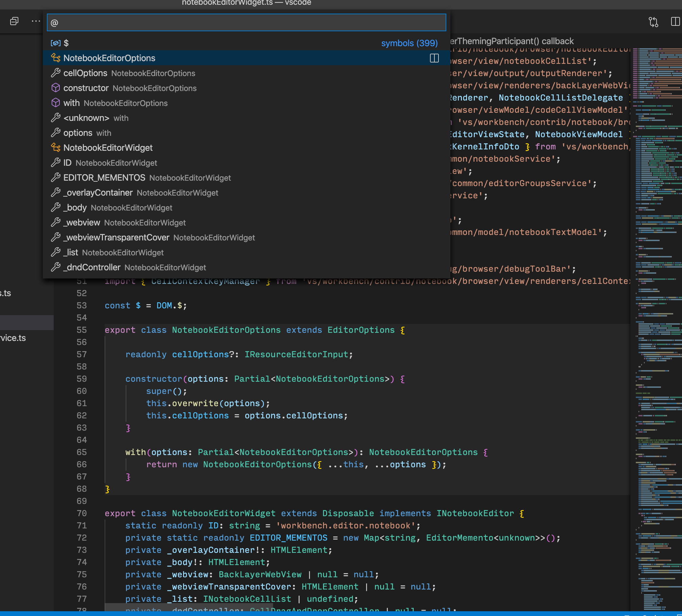This screenshot has width=682, height=616.
Task: Click the wrench icon next to cellOptions
Action: click(55, 73)
